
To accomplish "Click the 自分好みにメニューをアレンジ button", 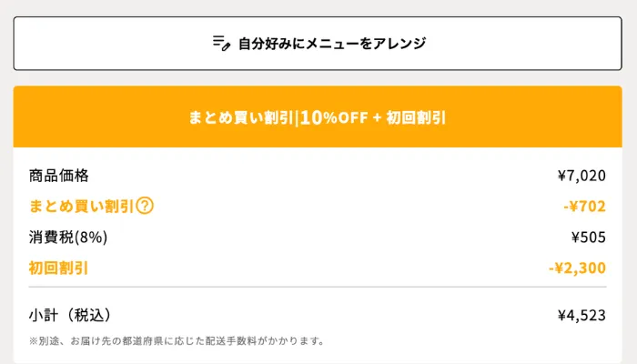I will pos(318,43).
